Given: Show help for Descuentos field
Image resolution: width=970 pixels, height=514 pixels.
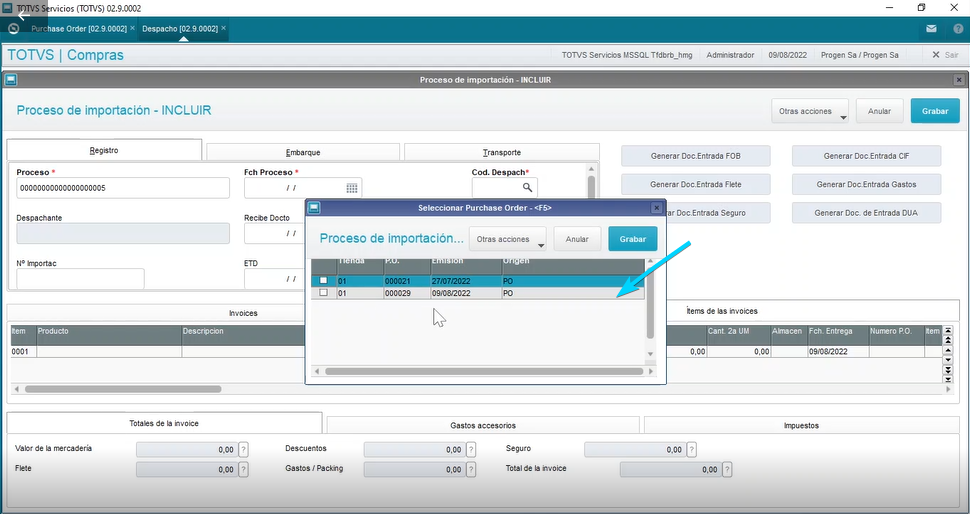Looking at the screenshot, I should 471,450.
